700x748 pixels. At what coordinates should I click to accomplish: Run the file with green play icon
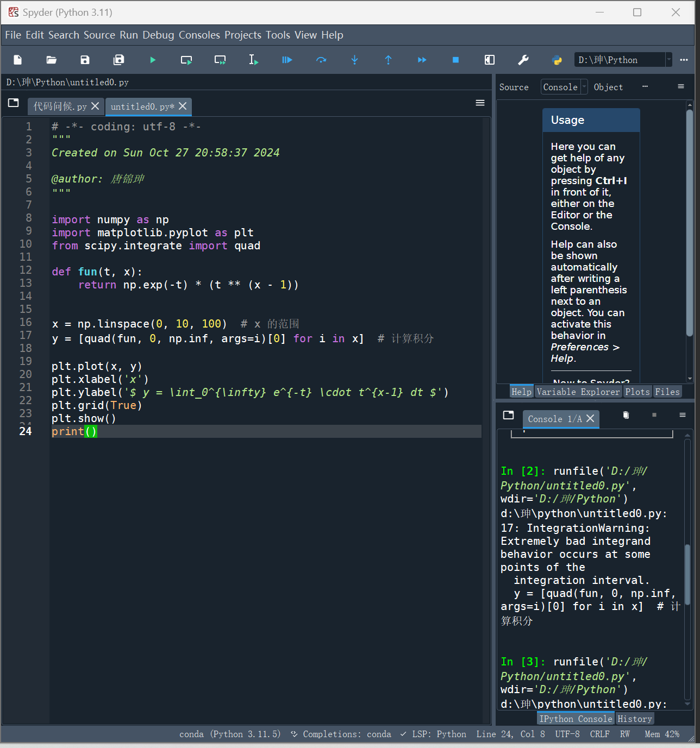(x=153, y=60)
